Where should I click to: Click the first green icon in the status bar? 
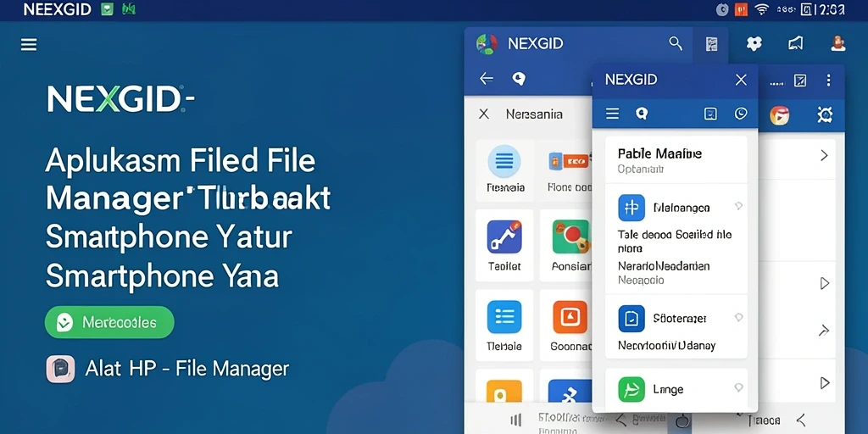coord(107,9)
